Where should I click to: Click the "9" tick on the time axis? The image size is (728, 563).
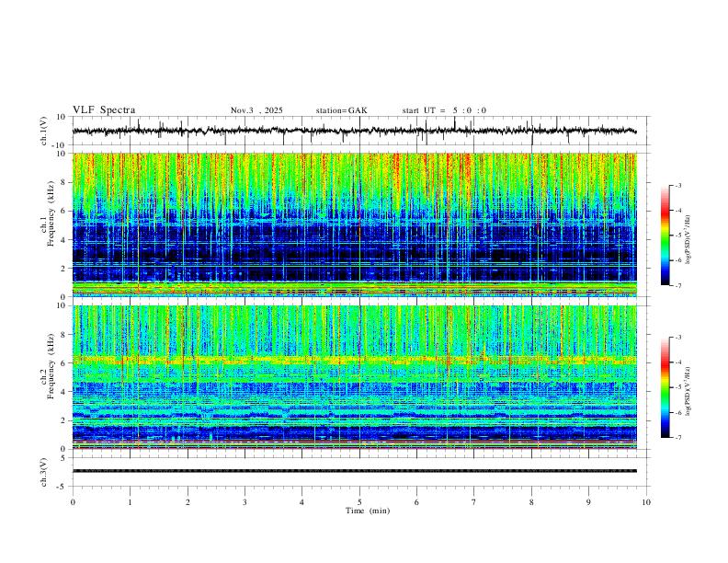pos(588,502)
